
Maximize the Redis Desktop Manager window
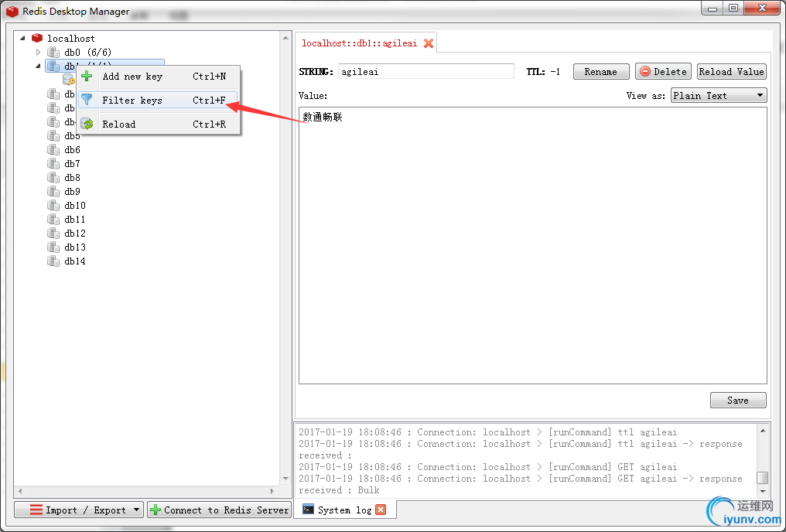click(733, 8)
